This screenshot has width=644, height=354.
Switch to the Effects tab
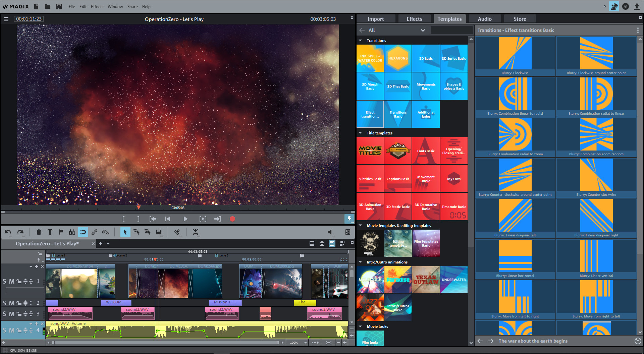[414, 19]
